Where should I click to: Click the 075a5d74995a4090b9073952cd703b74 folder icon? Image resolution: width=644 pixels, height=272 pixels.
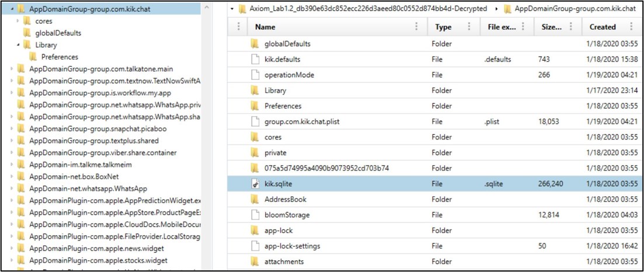[255, 169]
